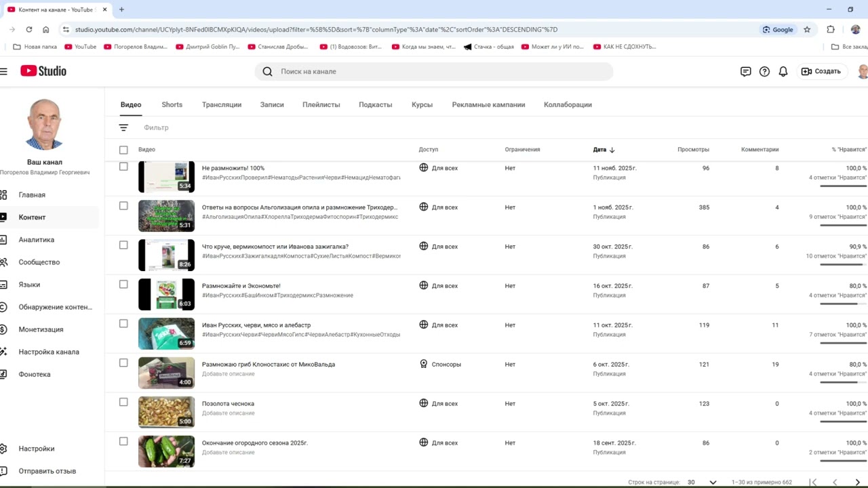Viewport: 868px width, 488px height.
Task: Open the Новая папка bookmarks folder
Action: [35, 47]
